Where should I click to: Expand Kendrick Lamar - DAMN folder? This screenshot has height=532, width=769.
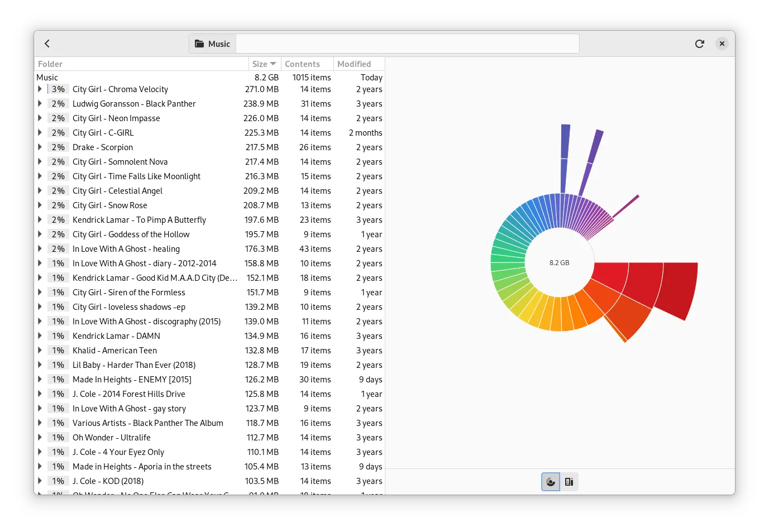point(40,336)
